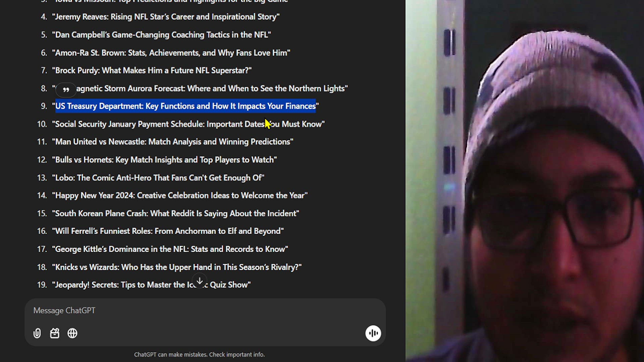Viewport: 644px width, 362px height.
Task: Click the South Korean Plane Crash title
Action: [175, 214]
